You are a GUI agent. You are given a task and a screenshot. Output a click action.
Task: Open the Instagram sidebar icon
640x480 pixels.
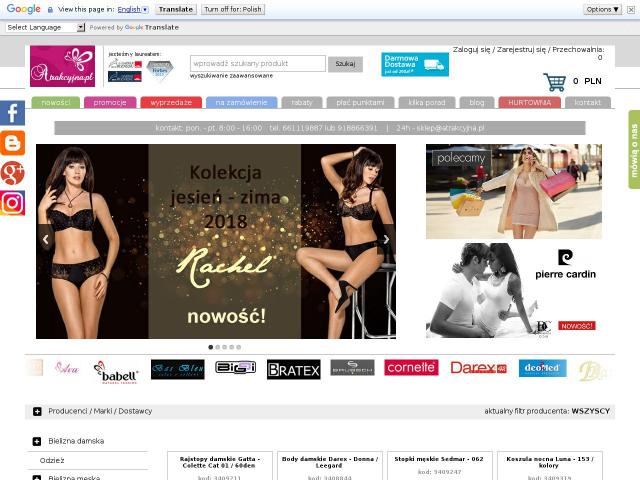(x=12, y=203)
